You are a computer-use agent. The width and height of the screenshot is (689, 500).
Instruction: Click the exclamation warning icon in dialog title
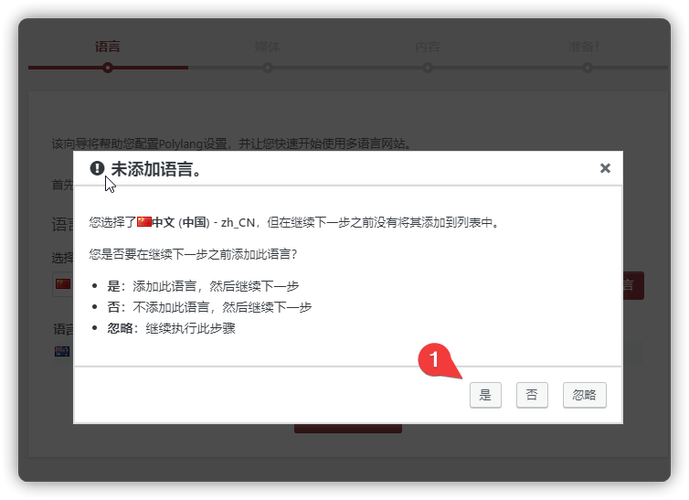tap(97, 168)
